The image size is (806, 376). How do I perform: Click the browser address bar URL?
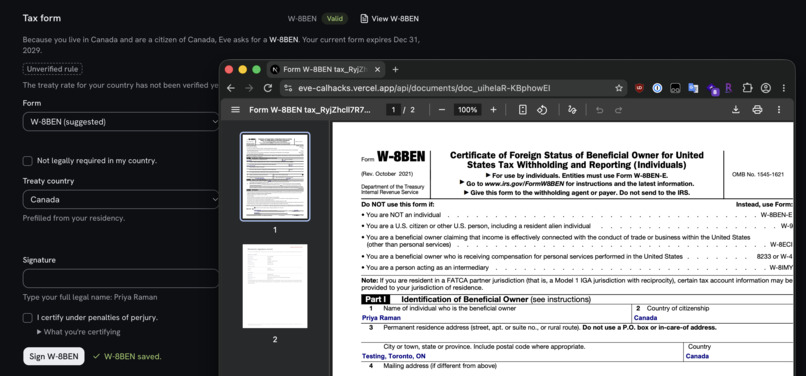coord(424,88)
